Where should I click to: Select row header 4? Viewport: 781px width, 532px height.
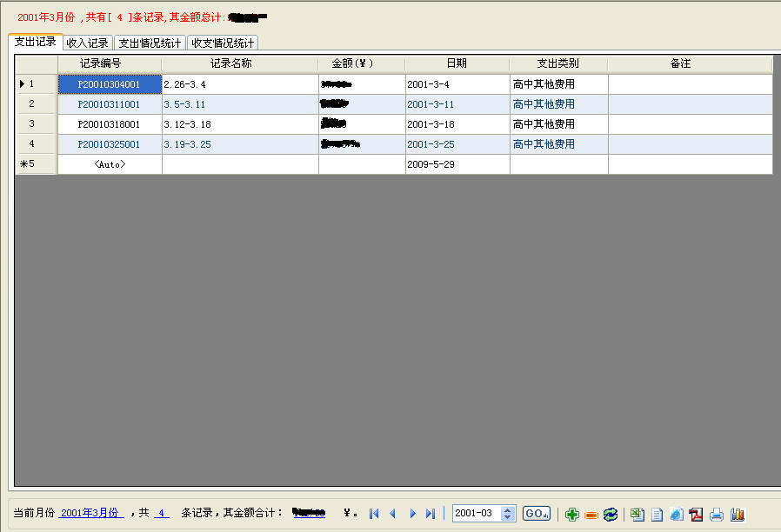(x=37, y=143)
